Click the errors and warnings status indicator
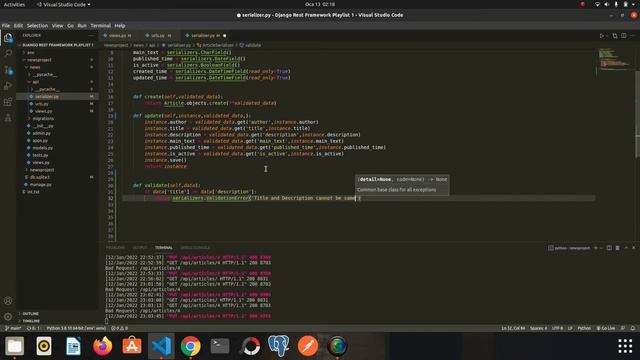This screenshot has height=360, width=640. pyautogui.click(x=120, y=328)
